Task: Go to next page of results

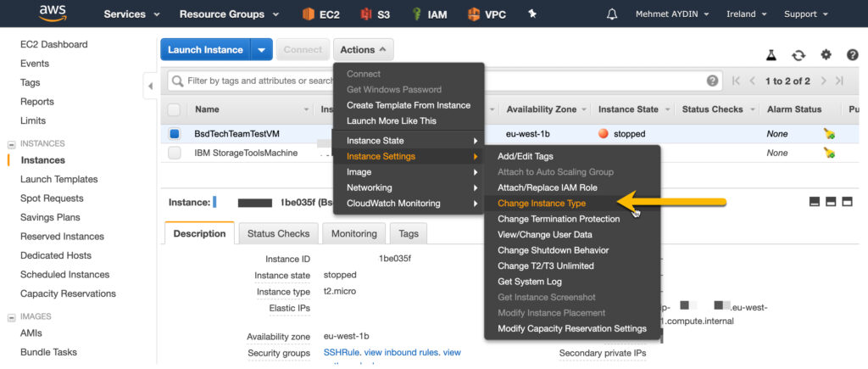Action: pyautogui.click(x=824, y=81)
